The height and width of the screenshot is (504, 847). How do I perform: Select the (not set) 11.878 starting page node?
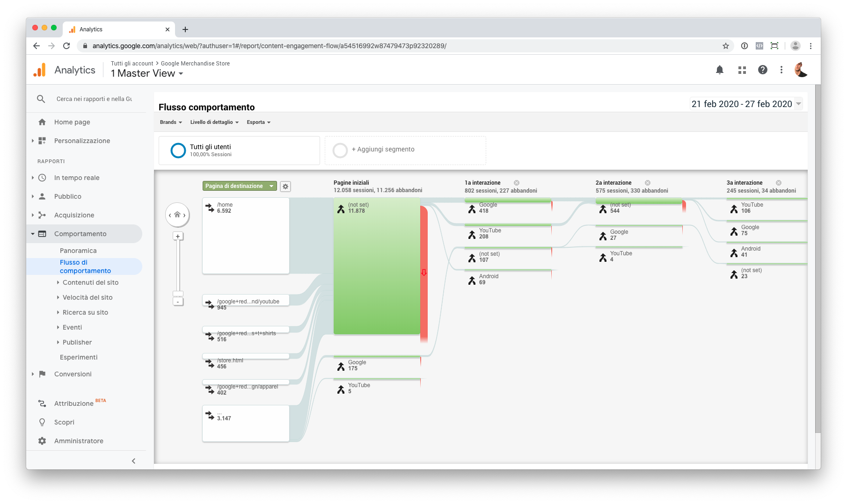tap(377, 266)
